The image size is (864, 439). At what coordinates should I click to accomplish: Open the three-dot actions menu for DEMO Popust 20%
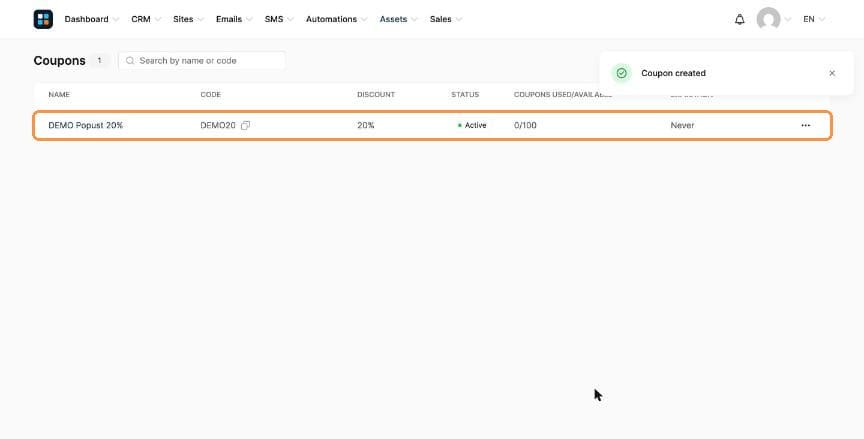806,126
